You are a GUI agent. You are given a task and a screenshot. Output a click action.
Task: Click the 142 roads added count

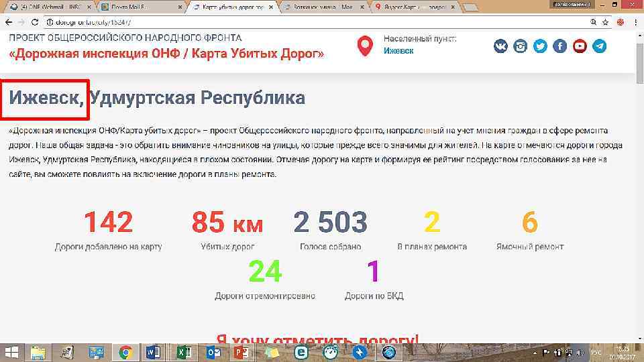click(109, 222)
